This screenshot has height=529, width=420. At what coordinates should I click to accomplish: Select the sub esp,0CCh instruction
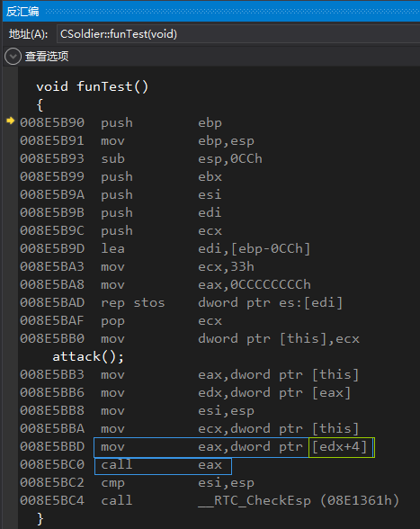coord(141,158)
